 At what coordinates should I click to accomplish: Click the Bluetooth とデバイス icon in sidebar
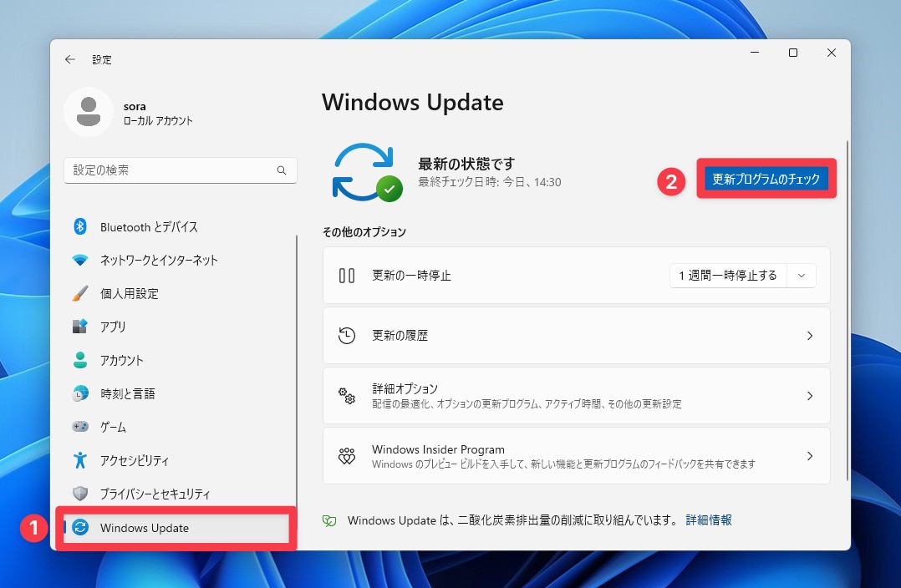pos(80,227)
